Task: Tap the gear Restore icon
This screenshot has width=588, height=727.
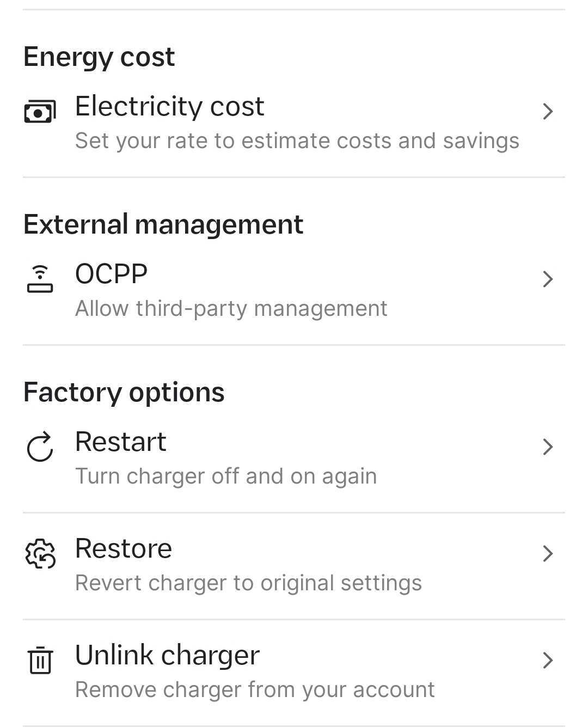Action: point(40,553)
